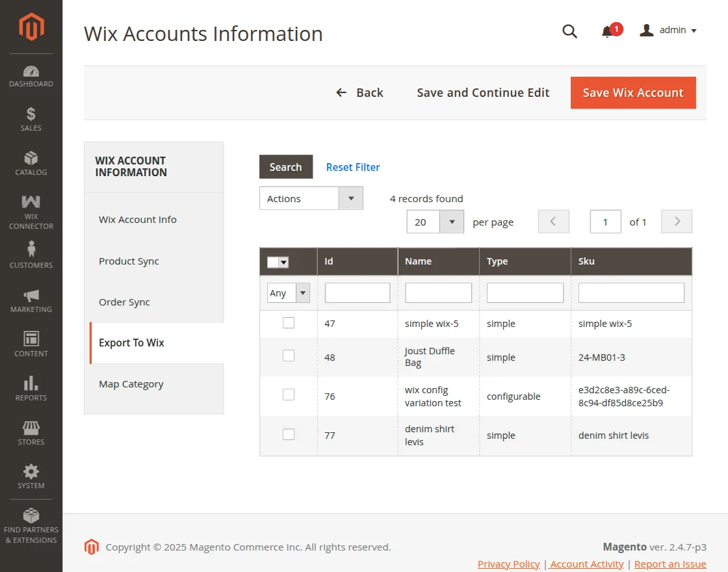Click the Sku filter input field
The width and height of the screenshot is (728, 572).
(631, 292)
